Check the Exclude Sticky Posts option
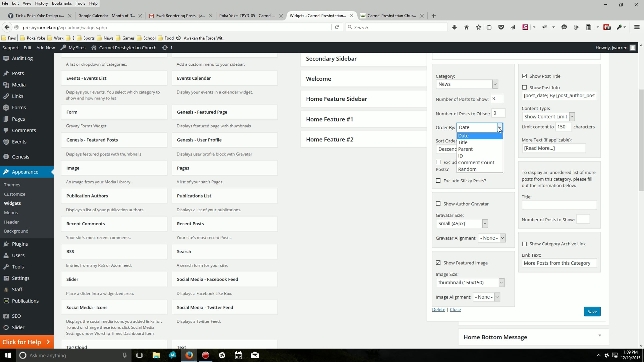This screenshot has width=644, height=362. (438, 181)
